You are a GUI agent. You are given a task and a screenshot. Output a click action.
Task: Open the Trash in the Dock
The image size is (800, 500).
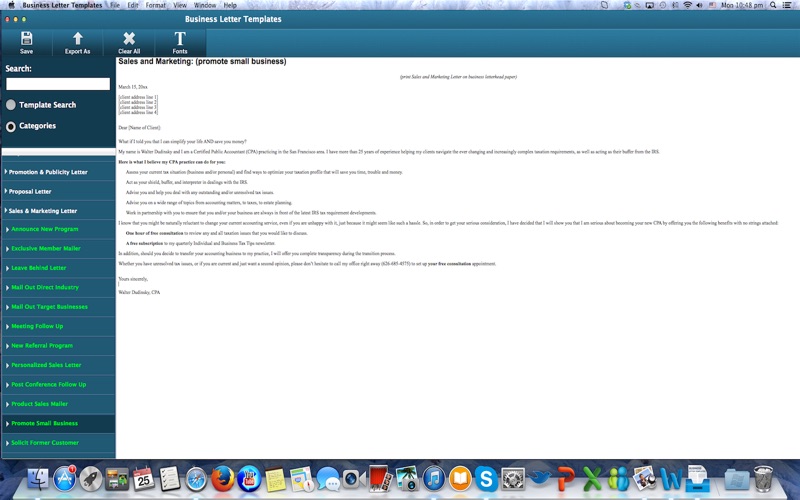[x=763, y=479]
